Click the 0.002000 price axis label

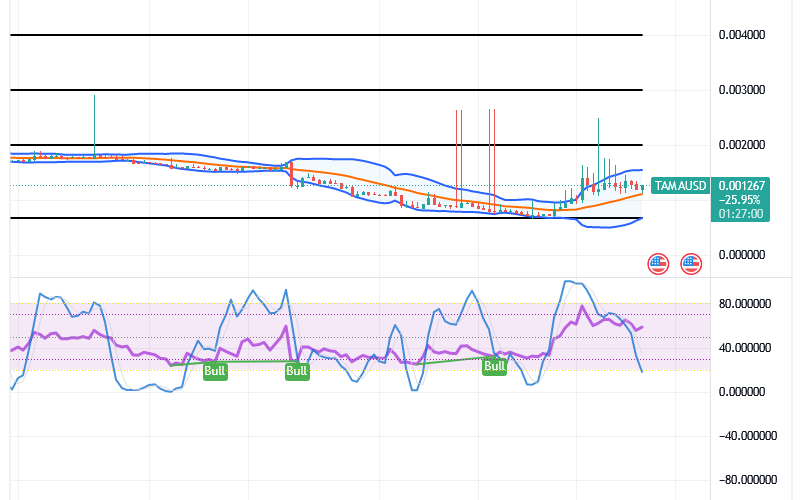(742, 145)
